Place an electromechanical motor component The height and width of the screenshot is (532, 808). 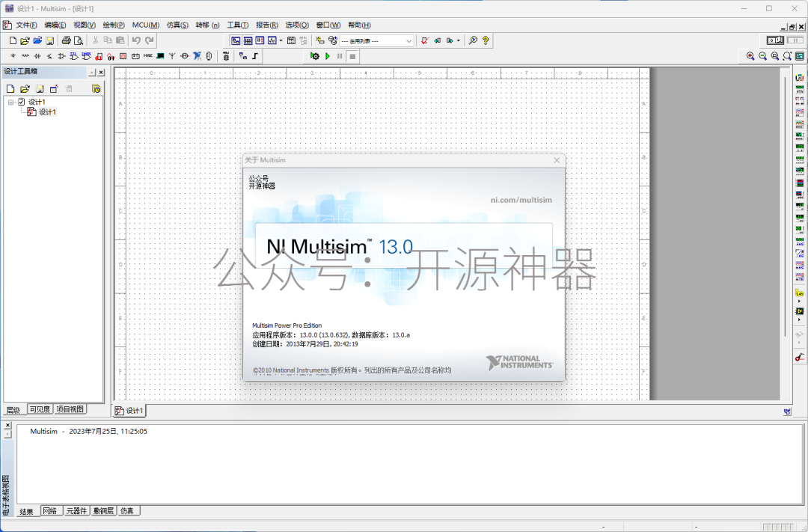click(x=185, y=55)
